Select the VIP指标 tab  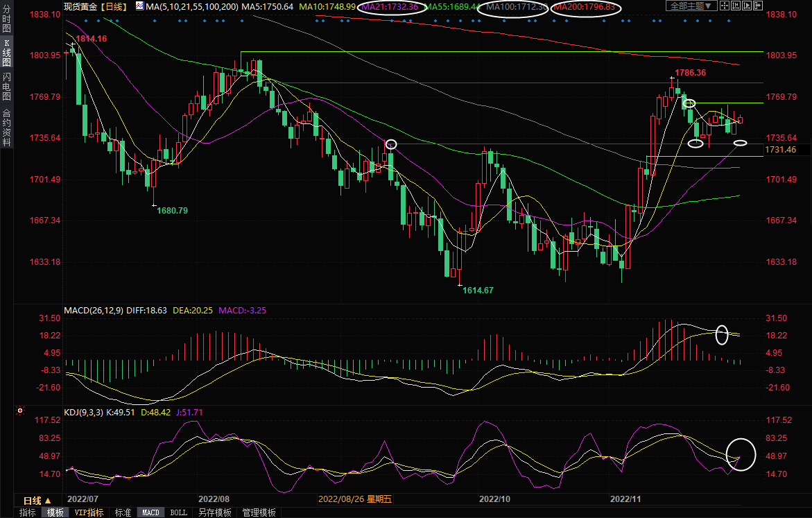tap(89, 513)
